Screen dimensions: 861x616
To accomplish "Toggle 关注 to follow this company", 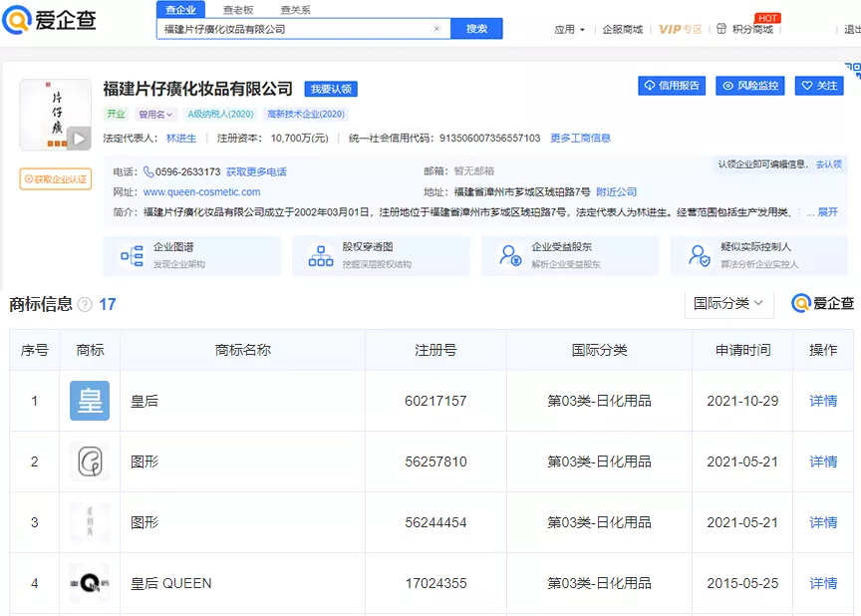I will 819,86.
